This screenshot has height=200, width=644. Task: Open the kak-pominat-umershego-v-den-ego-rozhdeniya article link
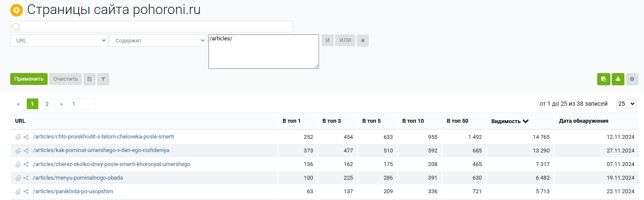[x=101, y=150]
